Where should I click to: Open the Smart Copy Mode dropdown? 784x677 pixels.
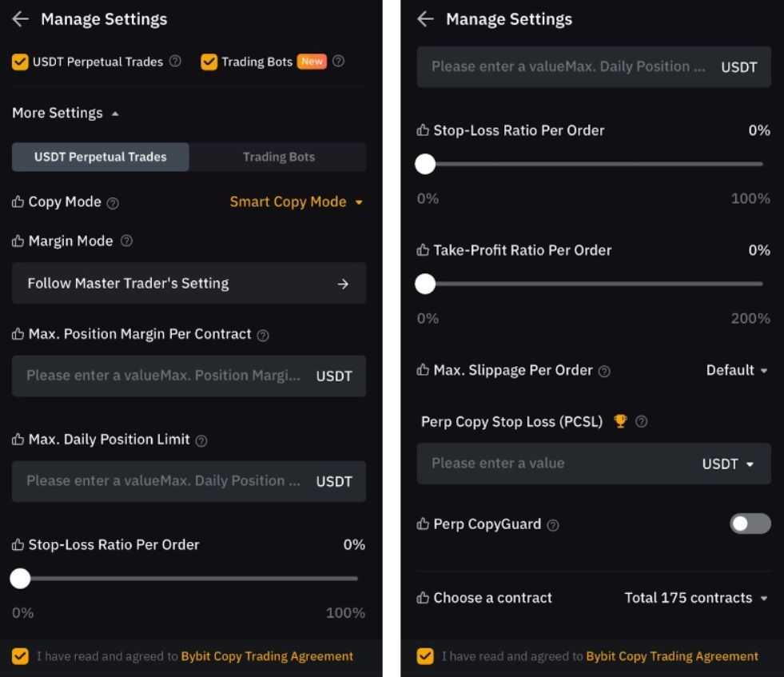(x=296, y=202)
